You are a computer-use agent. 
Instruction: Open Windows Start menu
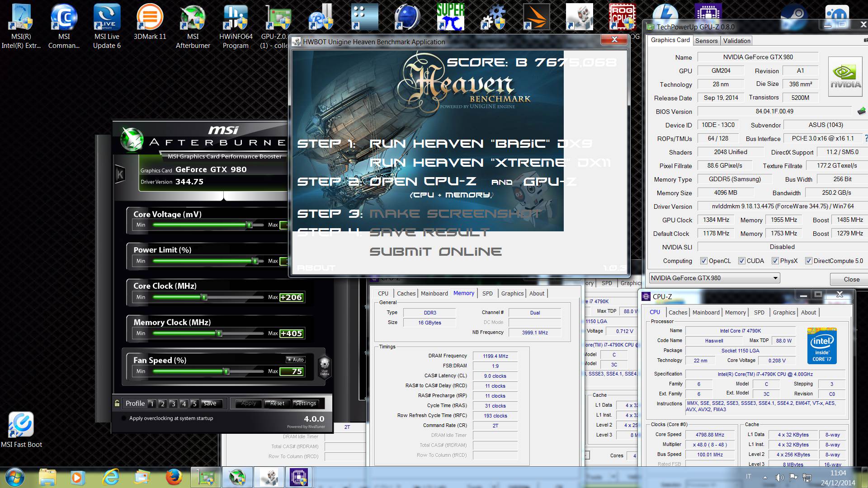click(x=14, y=477)
